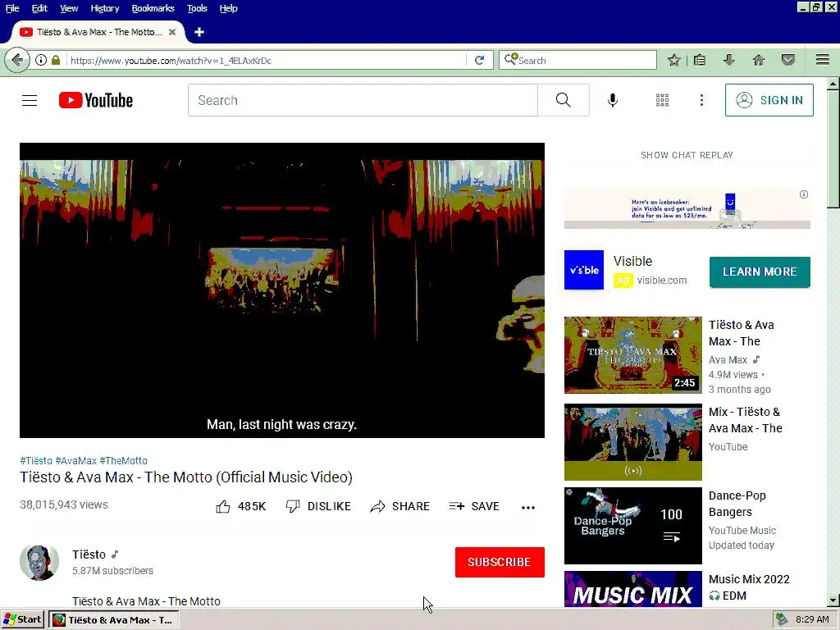
Task: Open YouTube settings three-dot menu
Action: [x=702, y=100]
